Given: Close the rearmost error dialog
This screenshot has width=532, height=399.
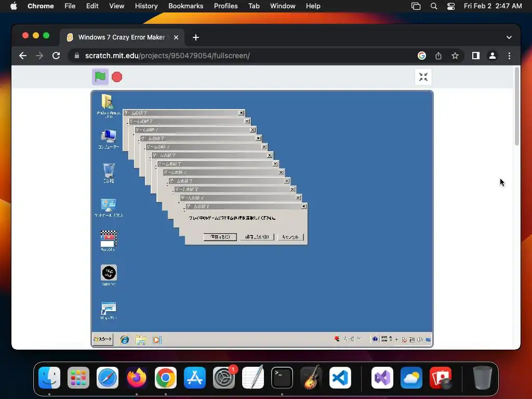Looking at the screenshot, I should [241, 113].
